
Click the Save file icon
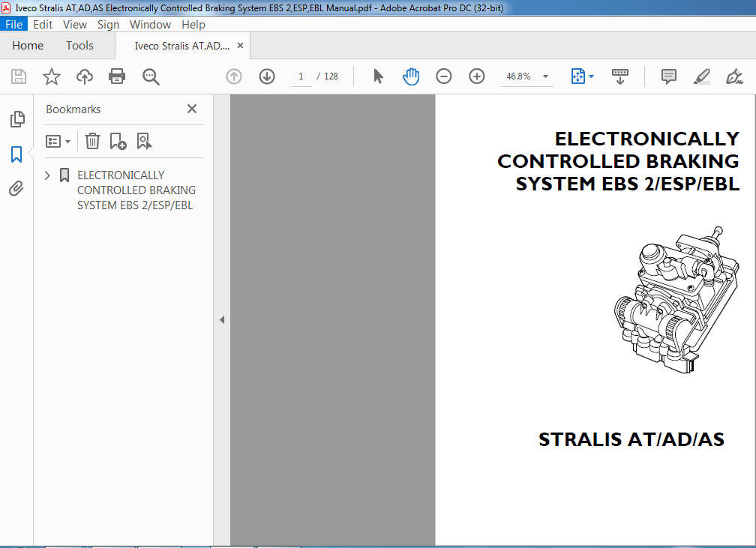click(19, 76)
